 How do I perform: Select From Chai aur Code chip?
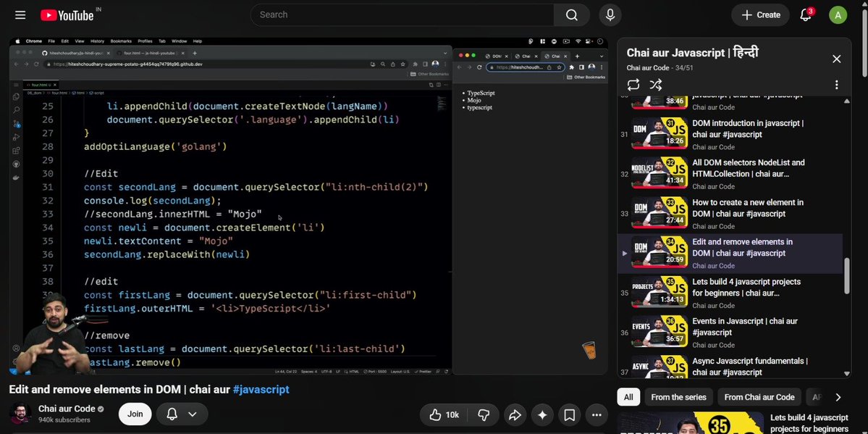click(x=759, y=397)
